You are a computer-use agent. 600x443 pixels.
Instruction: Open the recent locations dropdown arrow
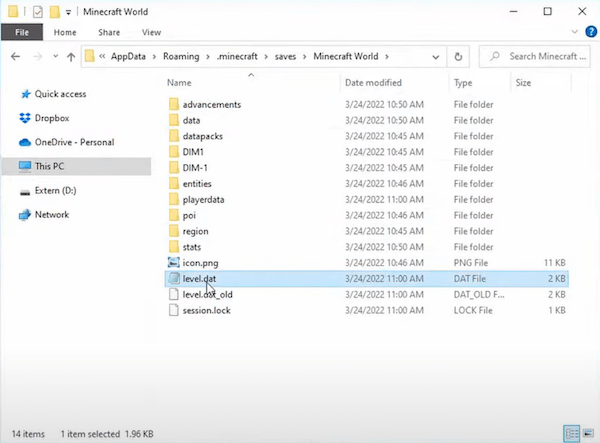coord(55,57)
